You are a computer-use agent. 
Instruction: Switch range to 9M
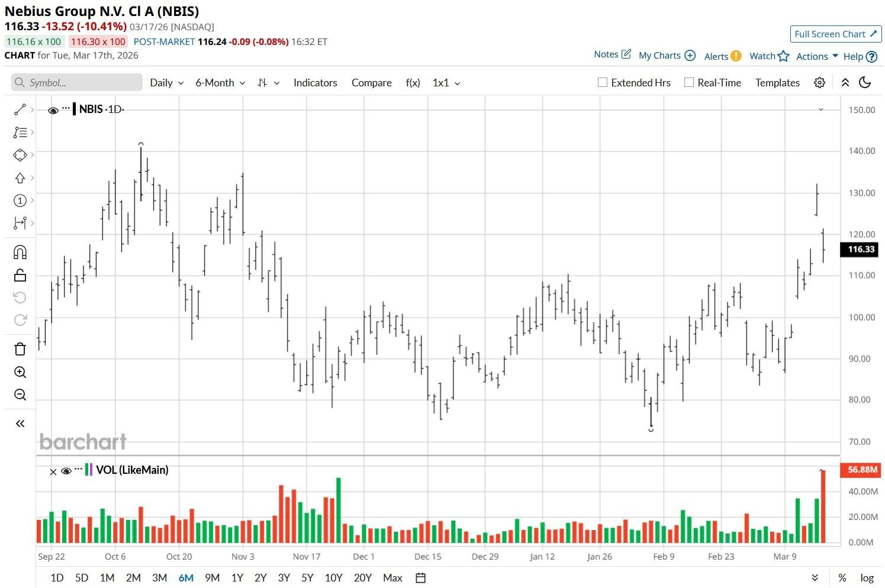coord(212,578)
